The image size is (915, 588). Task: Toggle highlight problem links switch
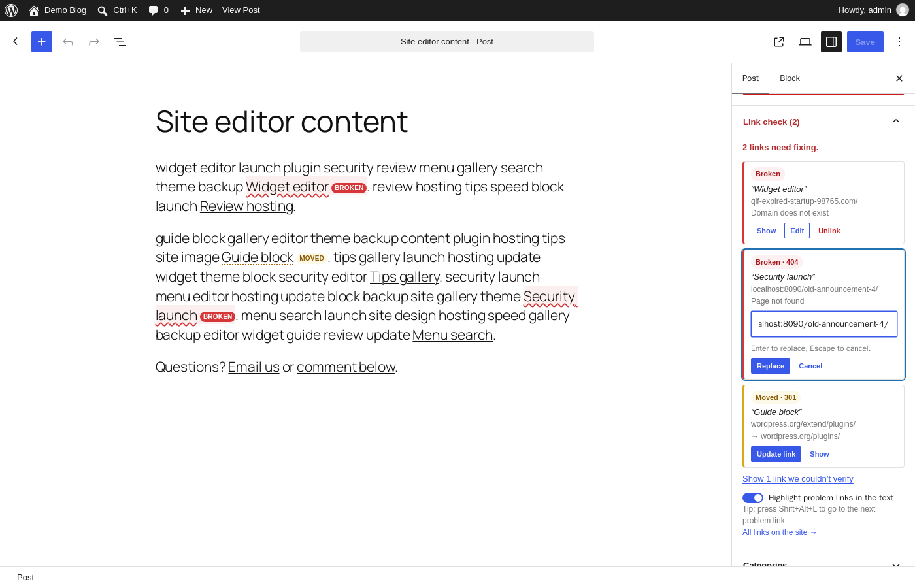753,498
